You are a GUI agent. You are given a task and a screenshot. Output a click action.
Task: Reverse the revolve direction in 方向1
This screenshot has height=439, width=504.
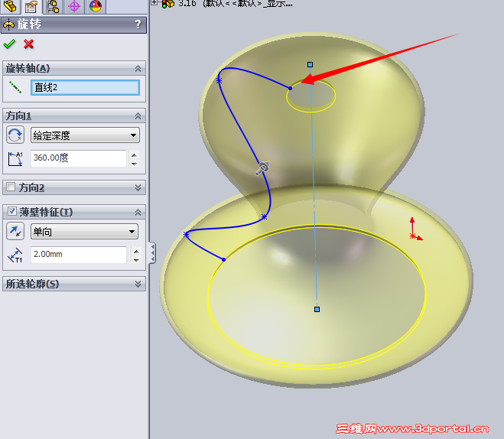[15, 135]
